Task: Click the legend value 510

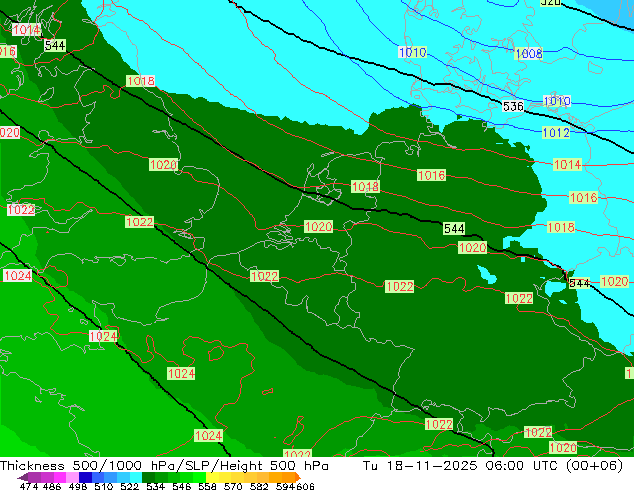Action: pyautogui.click(x=103, y=486)
